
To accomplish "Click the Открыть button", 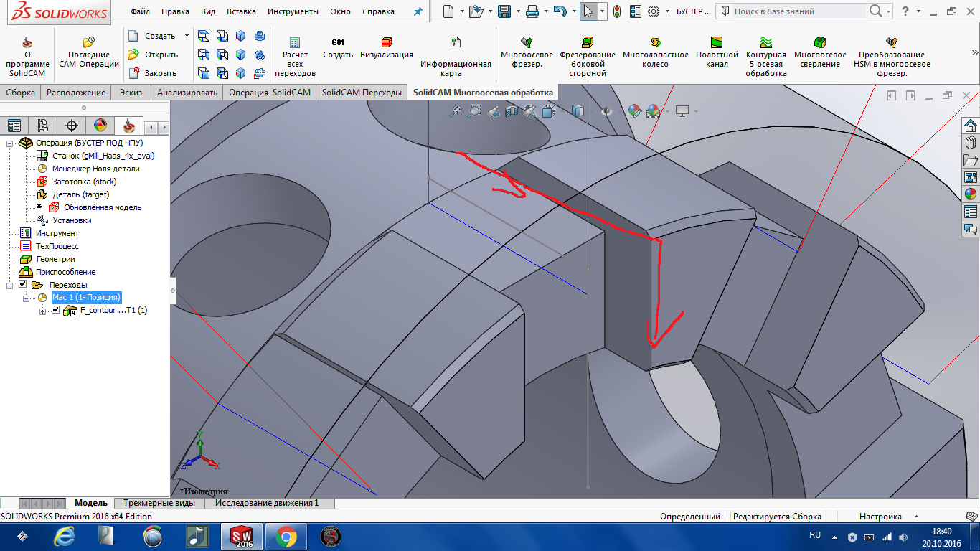I will 153,55.
